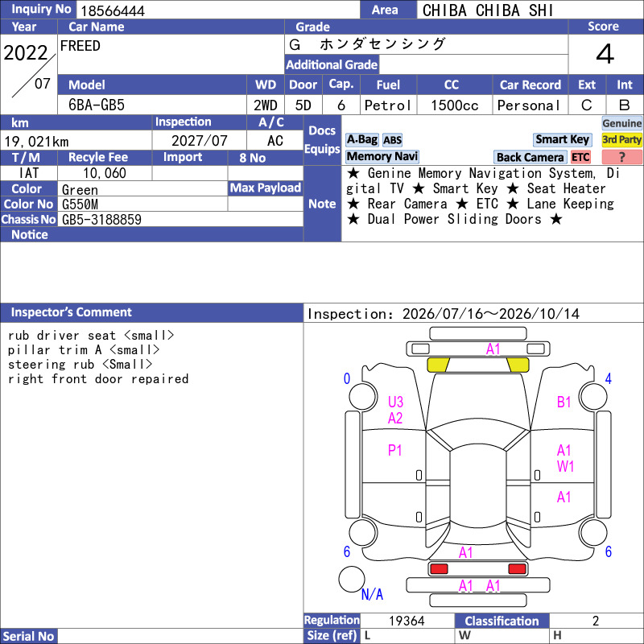The height and width of the screenshot is (644, 644).
Task: Click the Inspector's Comment header
Action: (152, 312)
